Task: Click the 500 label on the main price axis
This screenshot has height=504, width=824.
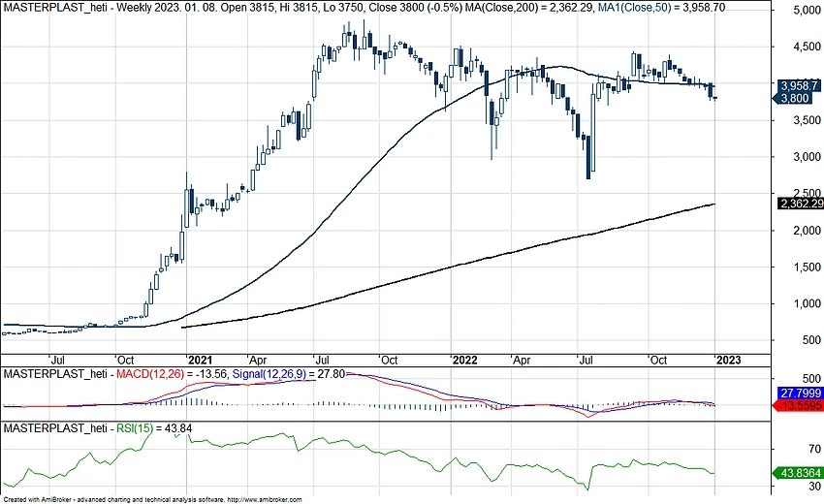Action: click(811, 340)
